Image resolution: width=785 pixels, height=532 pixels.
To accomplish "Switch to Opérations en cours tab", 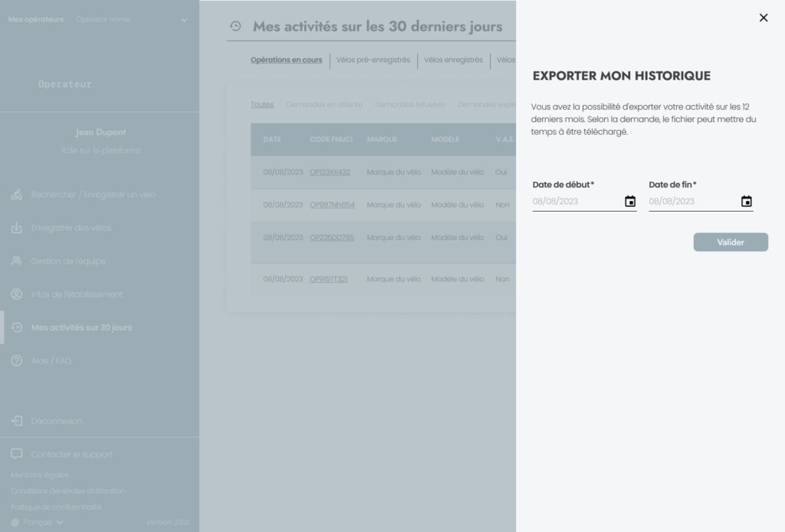I will [287, 60].
